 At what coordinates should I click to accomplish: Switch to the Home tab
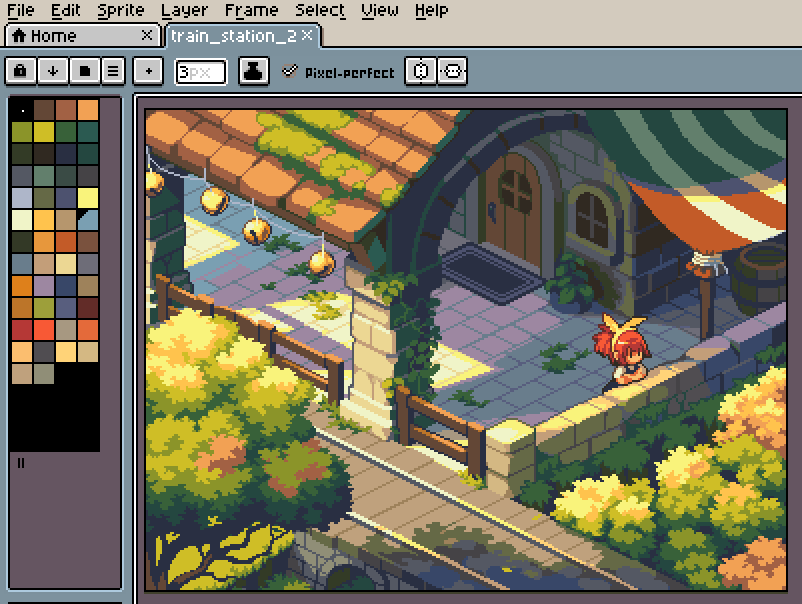(x=82, y=36)
